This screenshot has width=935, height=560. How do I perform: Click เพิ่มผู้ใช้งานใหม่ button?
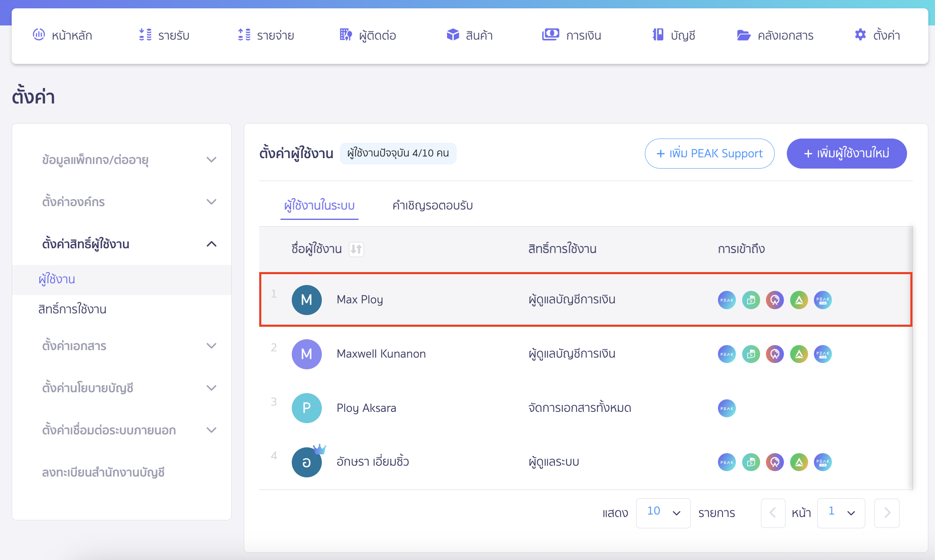847,154
